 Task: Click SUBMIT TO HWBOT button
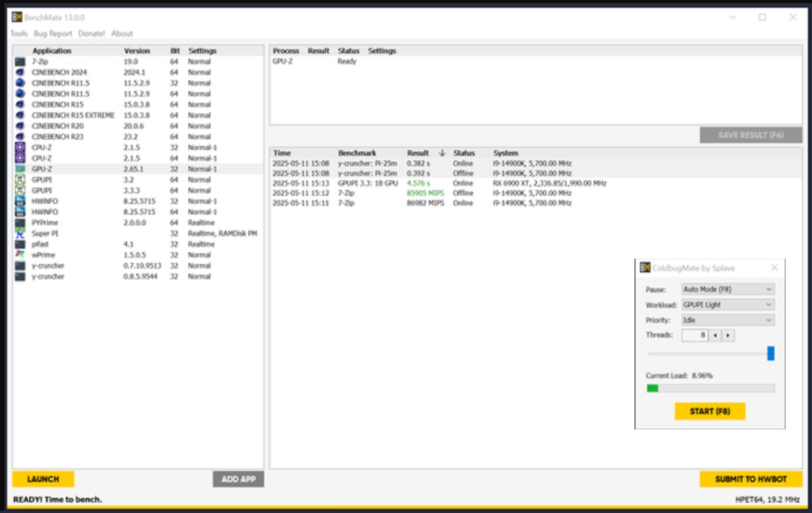[751, 479]
